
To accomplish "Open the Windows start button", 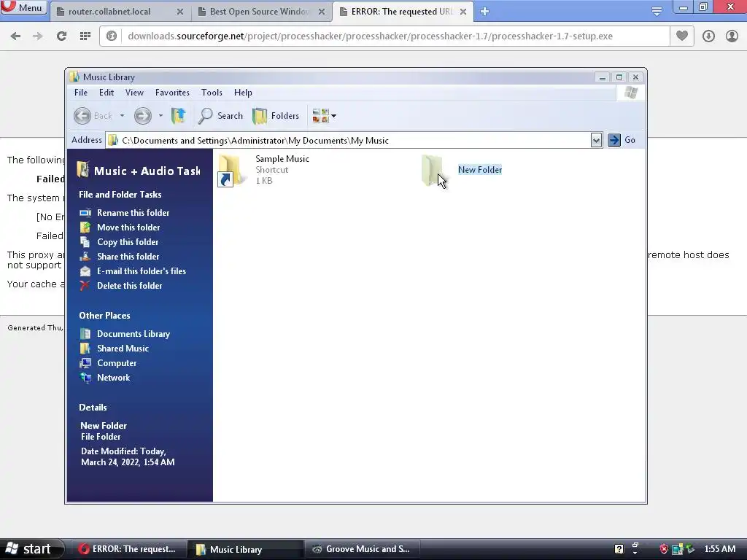I will (31, 549).
